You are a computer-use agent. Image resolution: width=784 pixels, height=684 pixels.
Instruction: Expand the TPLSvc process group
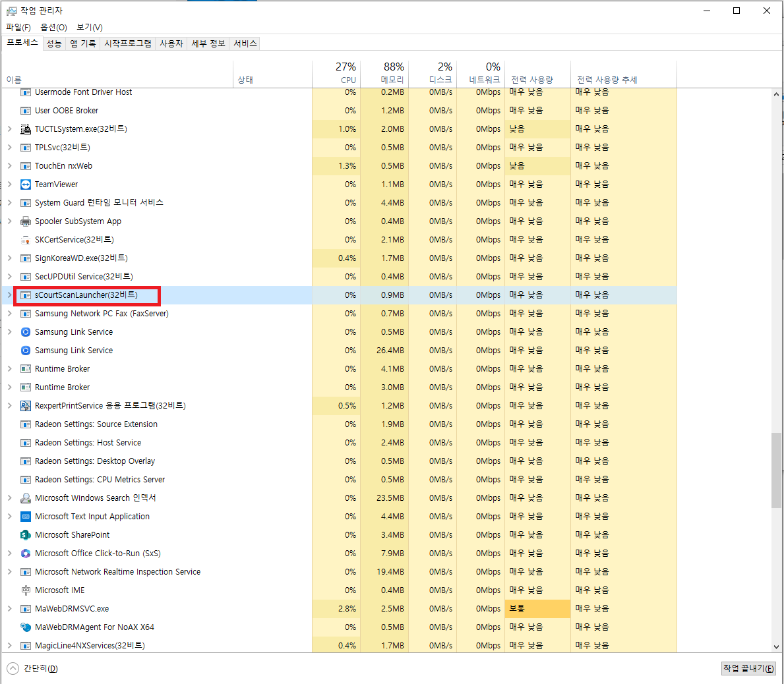(x=9, y=148)
